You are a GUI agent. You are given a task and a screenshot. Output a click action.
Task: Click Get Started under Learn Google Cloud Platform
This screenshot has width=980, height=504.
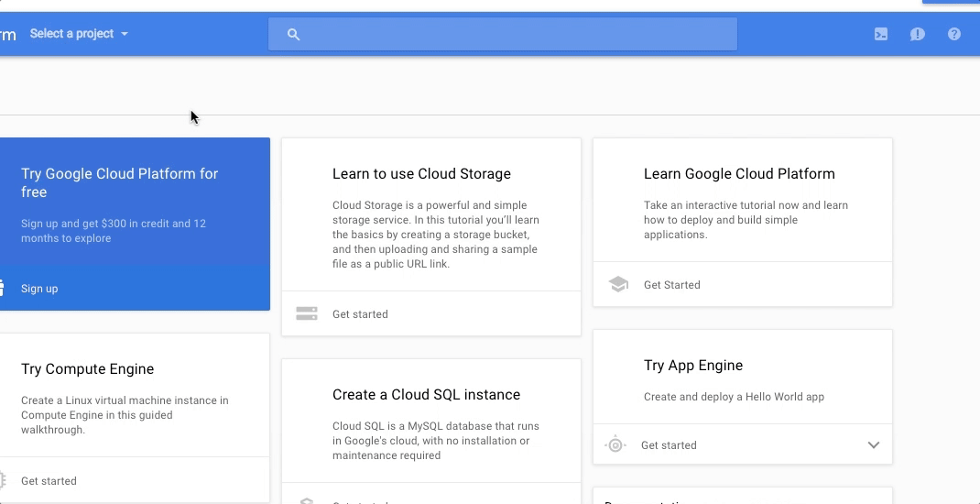pyautogui.click(x=672, y=284)
